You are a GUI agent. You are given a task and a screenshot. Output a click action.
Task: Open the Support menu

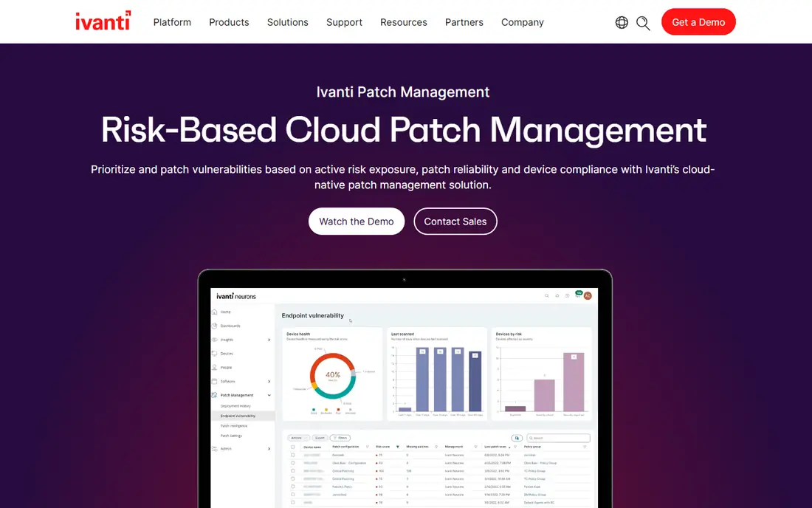point(344,22)
